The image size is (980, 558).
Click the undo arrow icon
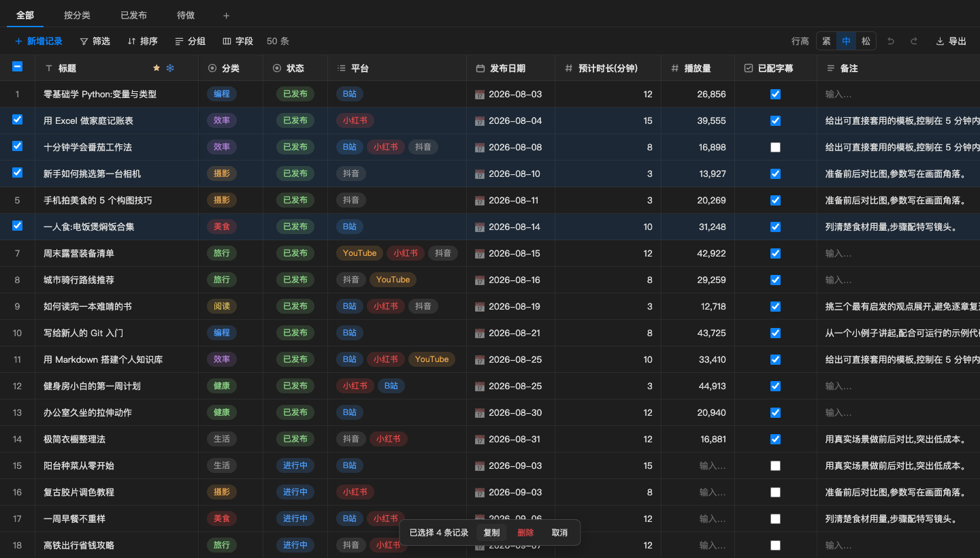pyautogui.click(x=891, y=42)
